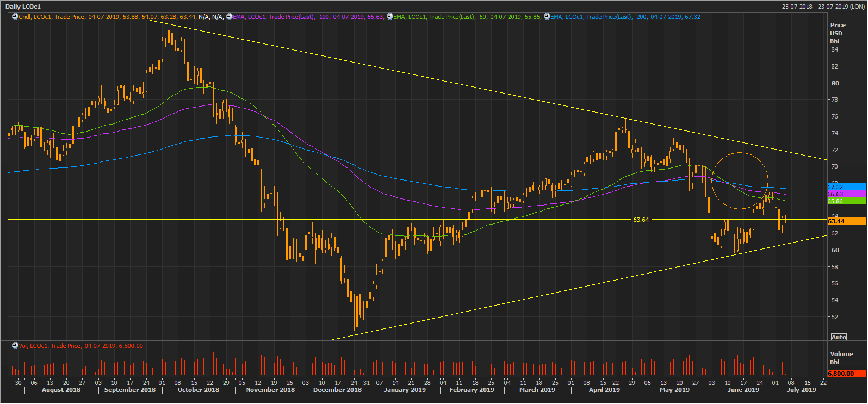Click April 2019 on the time axis
Viewport: 868px width, 404px height.
604,390
